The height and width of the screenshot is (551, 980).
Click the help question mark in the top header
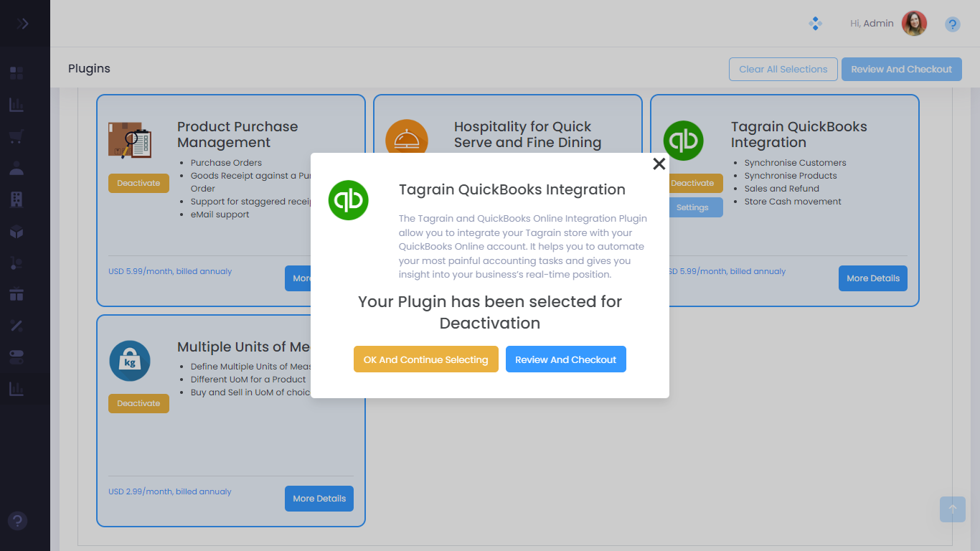tap(952, 24)
